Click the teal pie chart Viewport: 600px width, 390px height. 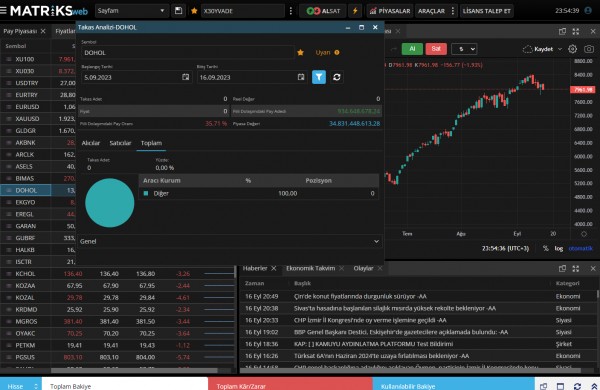109,202
